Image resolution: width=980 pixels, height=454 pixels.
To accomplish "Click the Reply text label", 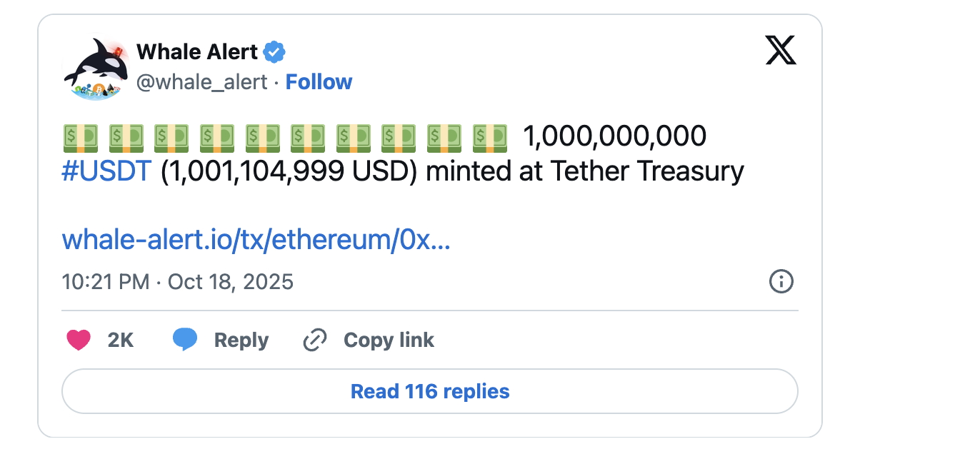I will [x=241, y=340].
